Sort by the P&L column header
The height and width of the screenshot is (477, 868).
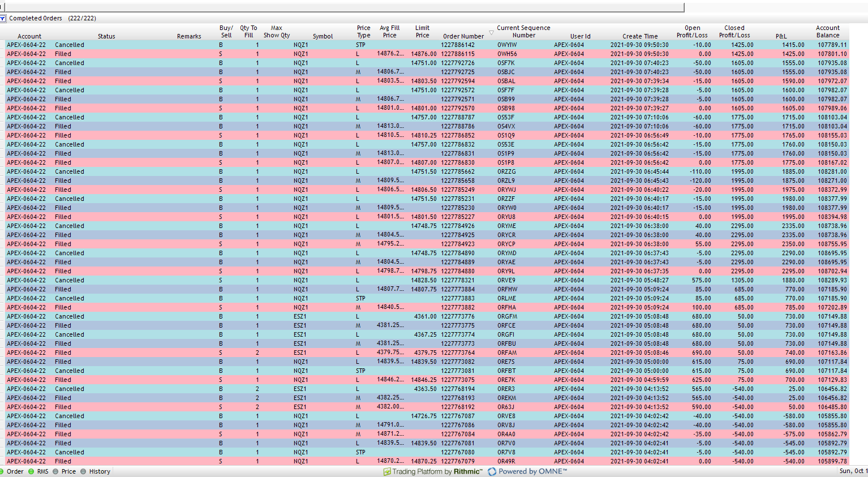tap(781, 36)
